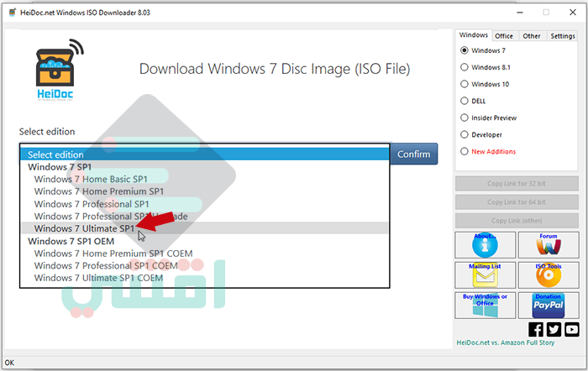This screenshot has width=588, height=371.
Task: Click the OK status bar text
Action: 9,363
